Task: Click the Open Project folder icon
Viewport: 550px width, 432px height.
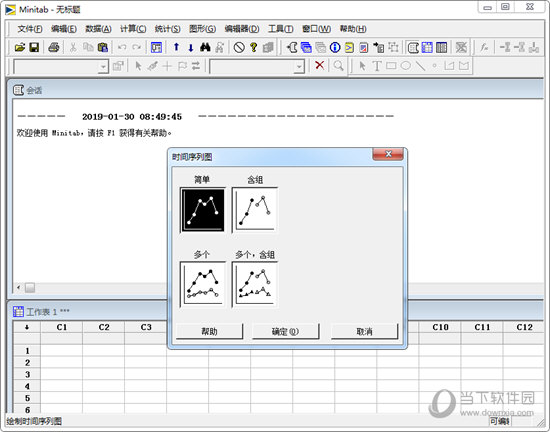Action: coord(20,47)
